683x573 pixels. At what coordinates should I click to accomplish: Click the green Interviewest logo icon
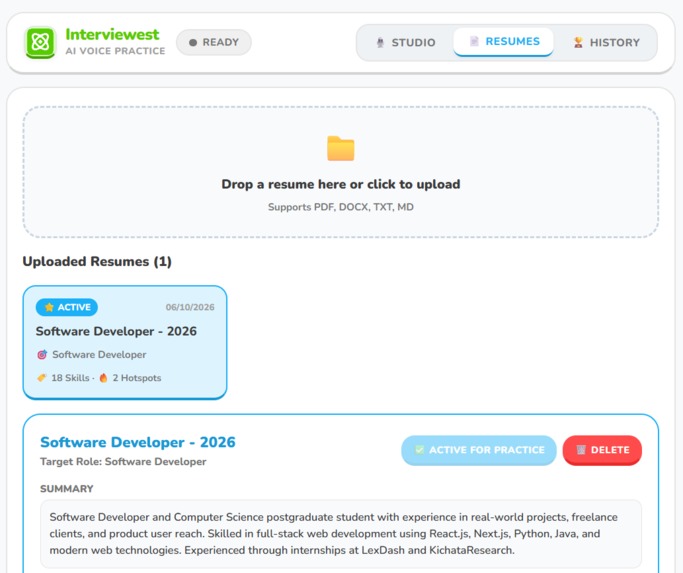(40, 42)
